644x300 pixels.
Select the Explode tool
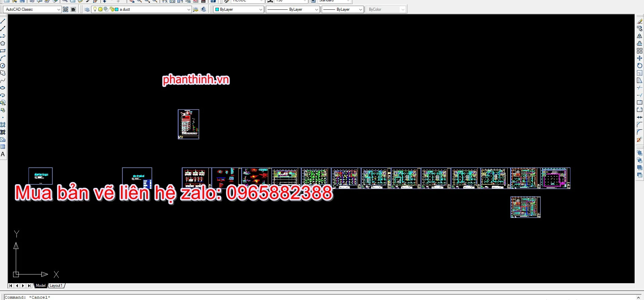[x=640, y=139]
